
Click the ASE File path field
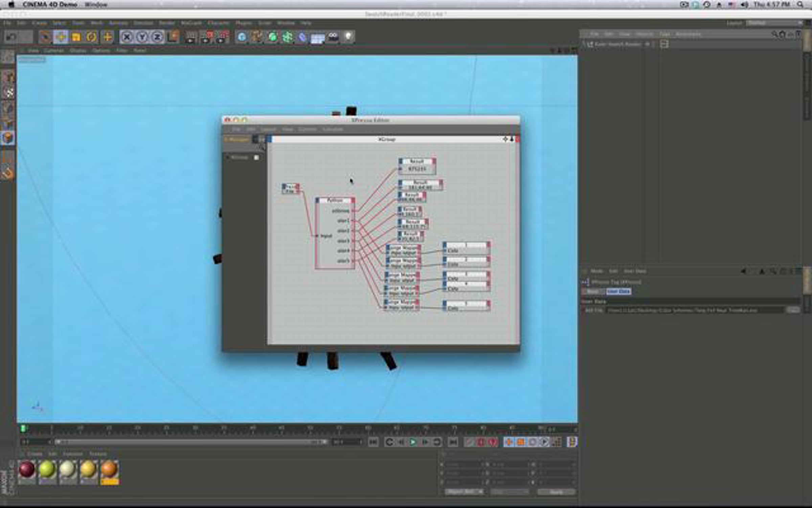(695, 310)
